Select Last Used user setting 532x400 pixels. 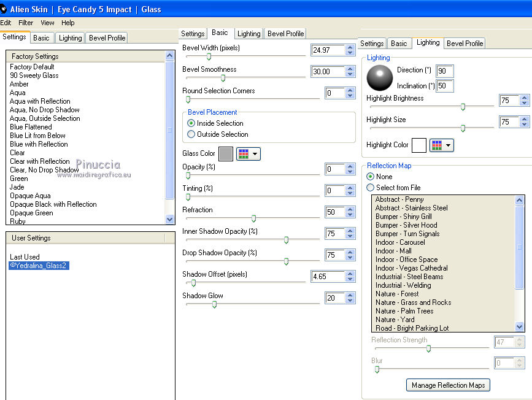point(25,257)
